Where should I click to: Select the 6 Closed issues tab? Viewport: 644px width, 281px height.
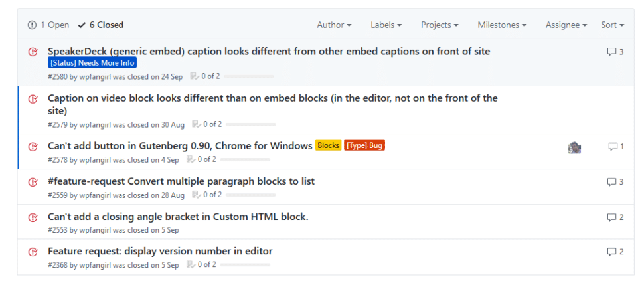101,25
